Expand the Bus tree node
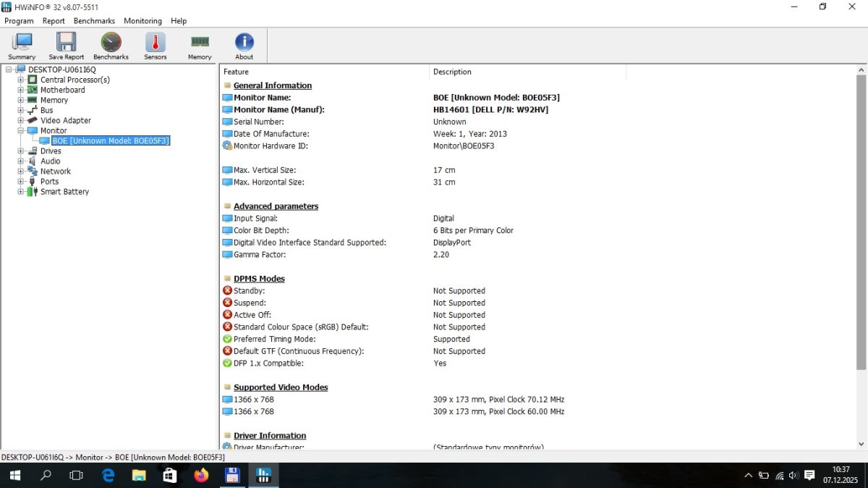The image size is (868, 488). pyautogui.click(x=21, y=110)
